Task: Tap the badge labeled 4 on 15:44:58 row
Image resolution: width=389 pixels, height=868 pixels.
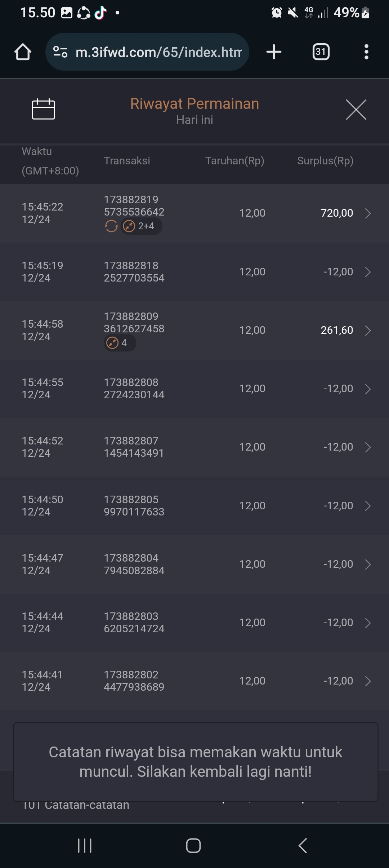Action: [120, 343]
